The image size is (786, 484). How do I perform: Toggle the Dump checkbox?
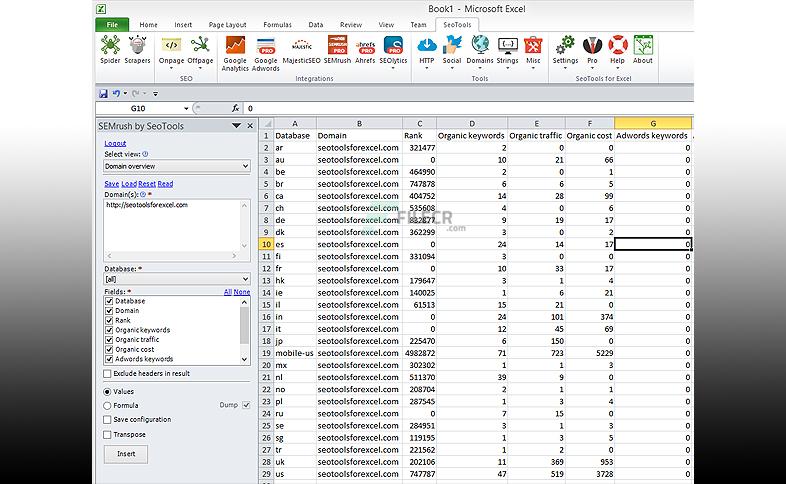(246, 405)
